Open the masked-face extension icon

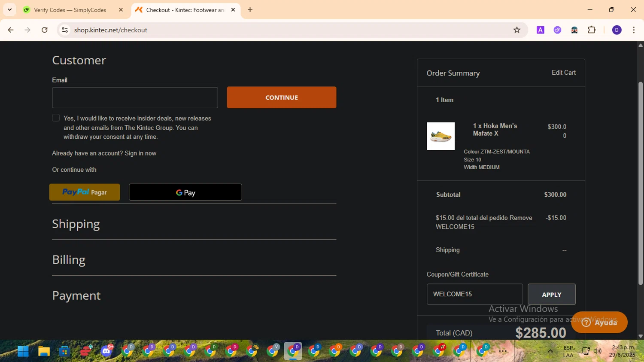574,30
